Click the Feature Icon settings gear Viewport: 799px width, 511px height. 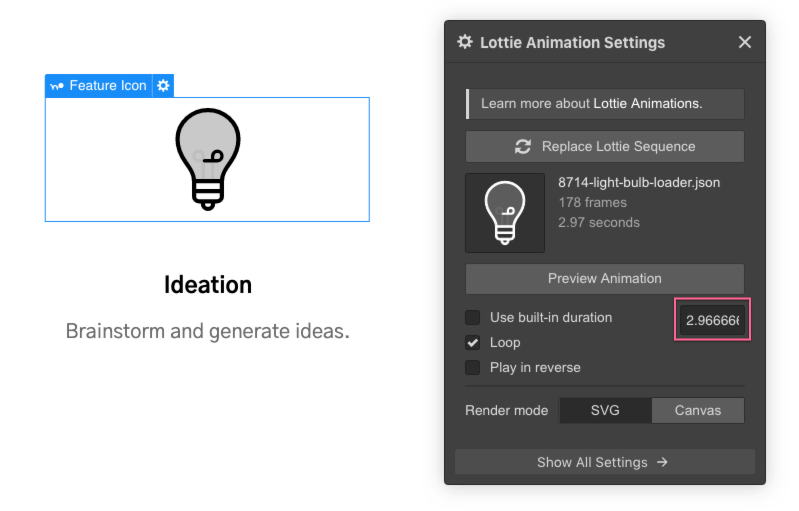164,86
